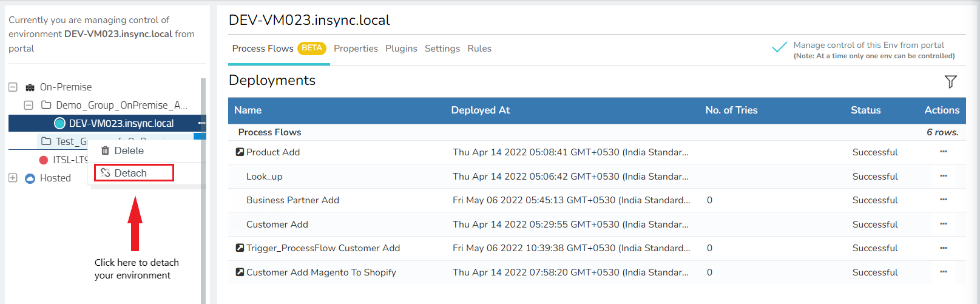Image resolution: width=980 pixels, height=304 pixels.
Task: Open actions menu for Look_up row
Action: pyautogui.click(x=943, y=176)
